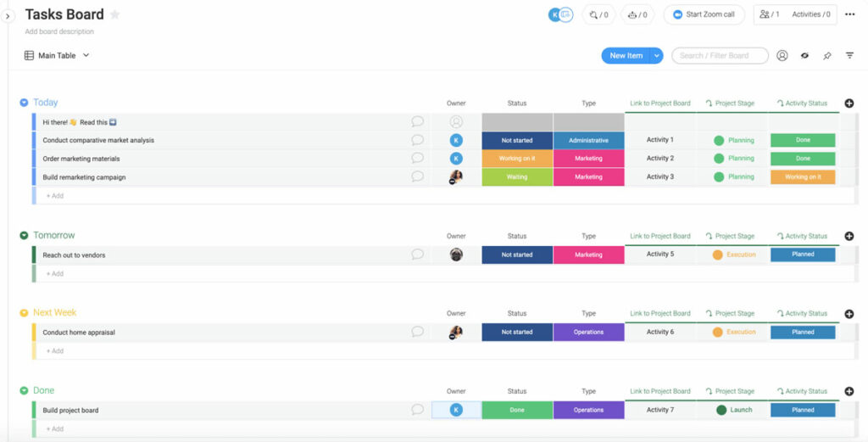
Task: Open the Main Table view dropdown
Action: click(58, 56)
